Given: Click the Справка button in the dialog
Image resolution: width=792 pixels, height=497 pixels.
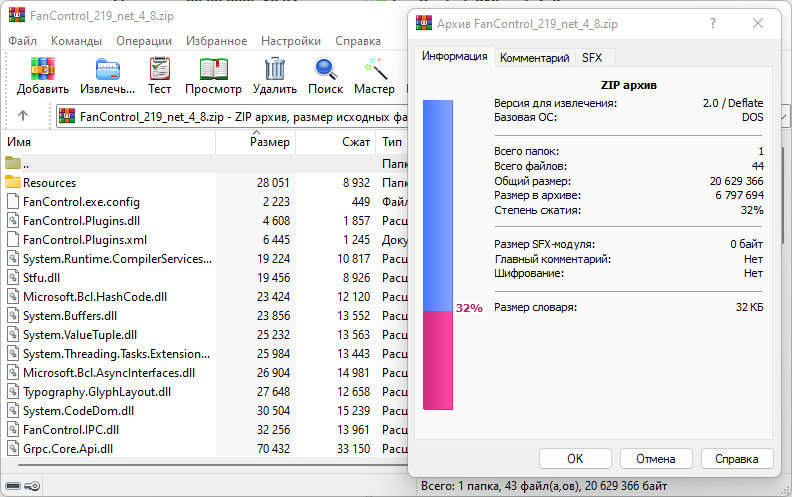Looking at the screenshot, I should pos(736,459).
